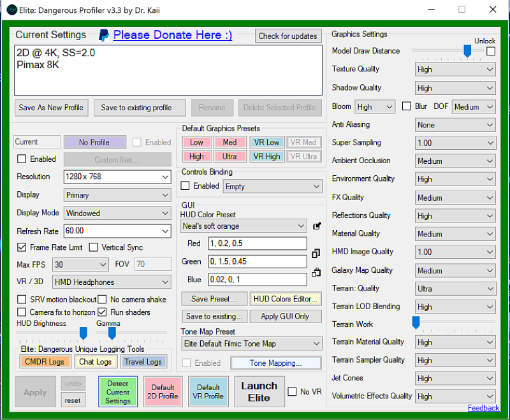Uncheck Run shaders
Image resolution: width=510 pixels, height=420 pixels.
click(x=102, y=312)
